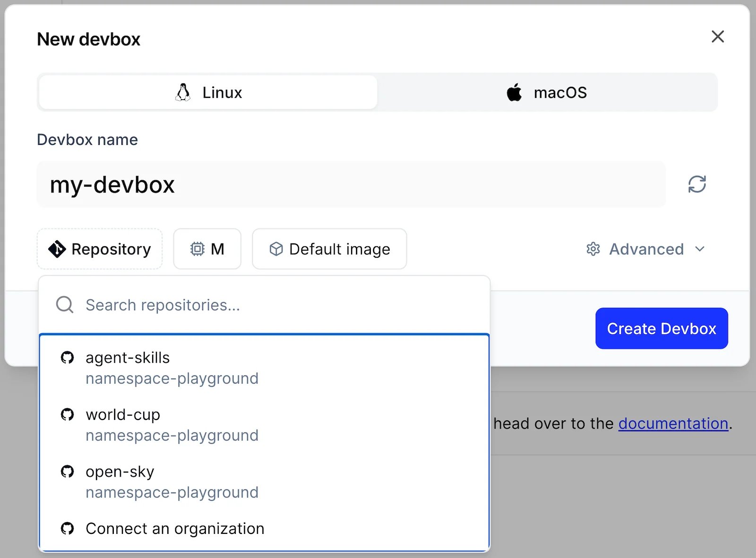756x558 pixels.
Task: Open the Default image selector
Action: coord(329,249)
